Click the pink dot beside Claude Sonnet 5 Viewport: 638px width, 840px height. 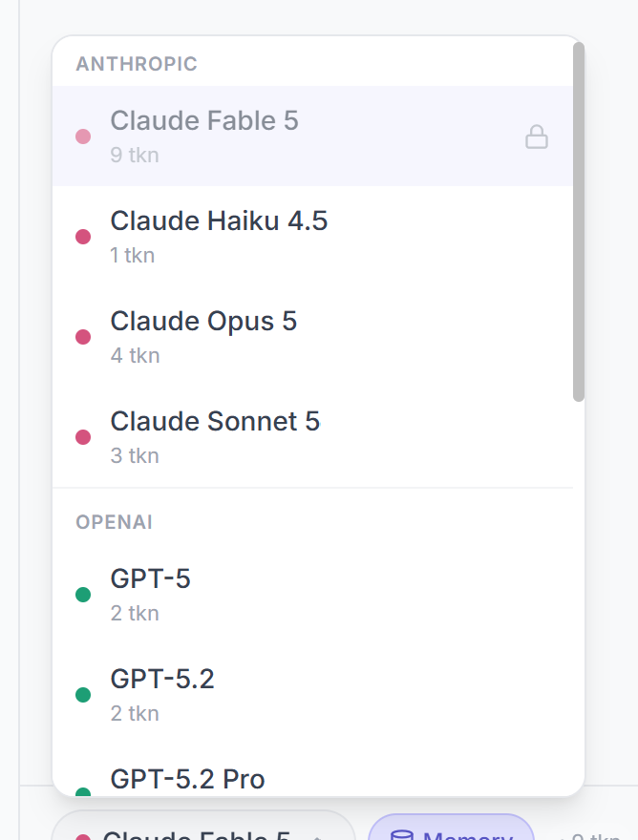point(83,436)
